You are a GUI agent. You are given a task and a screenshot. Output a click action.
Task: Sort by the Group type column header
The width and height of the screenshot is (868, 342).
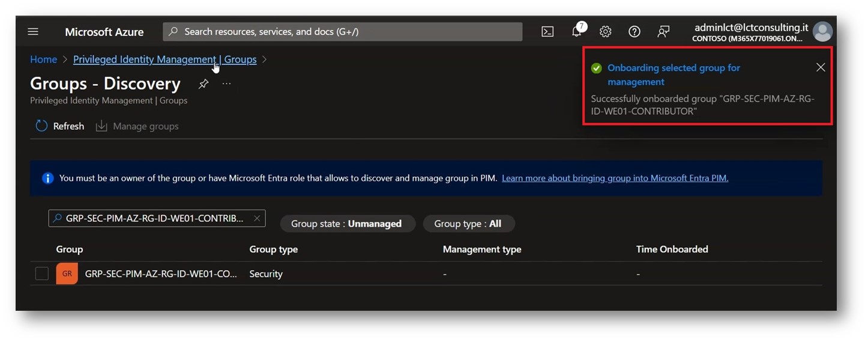(x=274, y=249)
